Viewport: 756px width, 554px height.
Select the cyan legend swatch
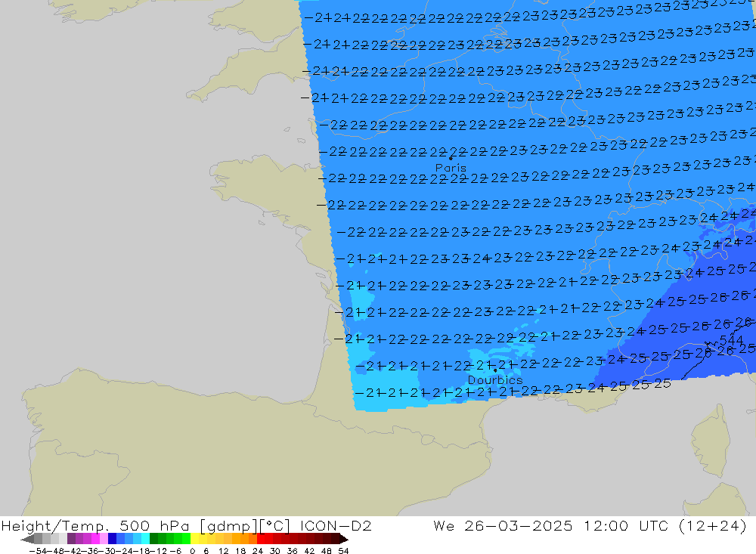pos(145,539)
